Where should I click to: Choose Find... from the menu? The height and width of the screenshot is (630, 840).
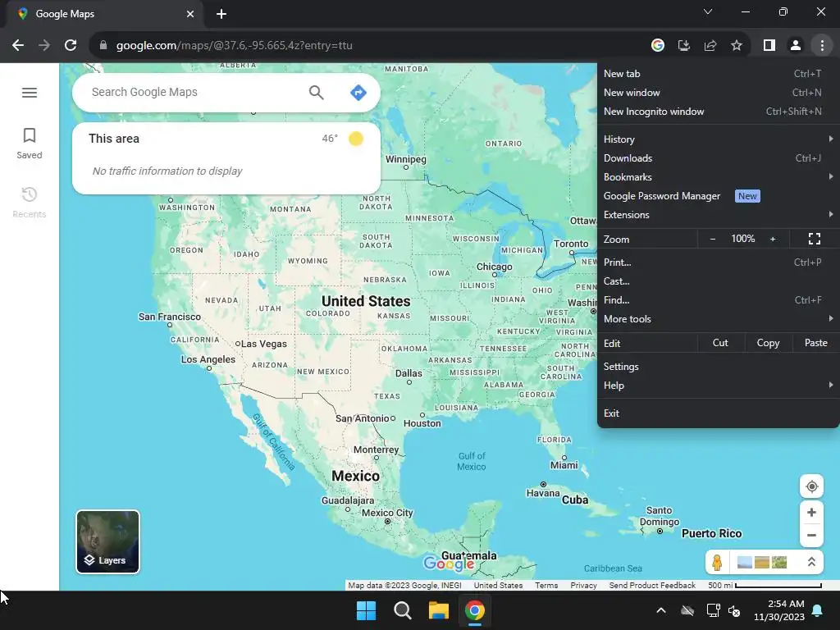click(718, 300)
